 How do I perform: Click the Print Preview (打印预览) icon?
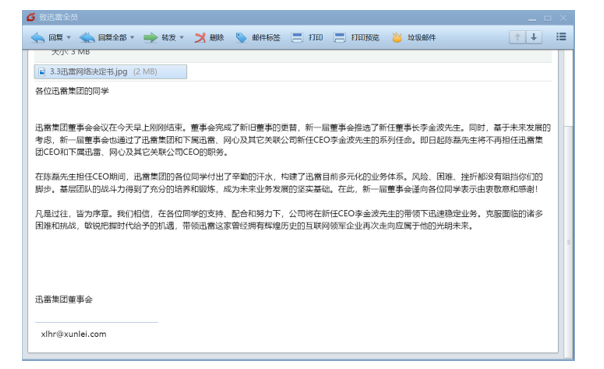(339, 37)
